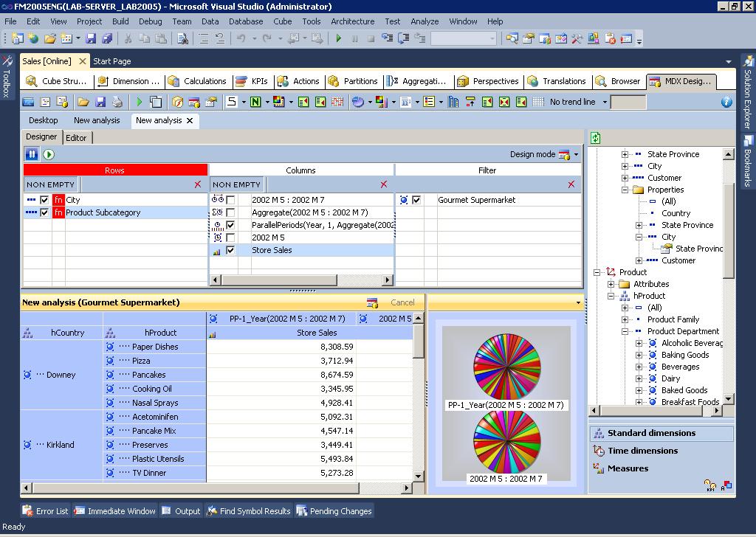Viewport: 756px width, 537px height.
Task: Click Save All icon in main toolbar
Action: click(x=107, y=38)
